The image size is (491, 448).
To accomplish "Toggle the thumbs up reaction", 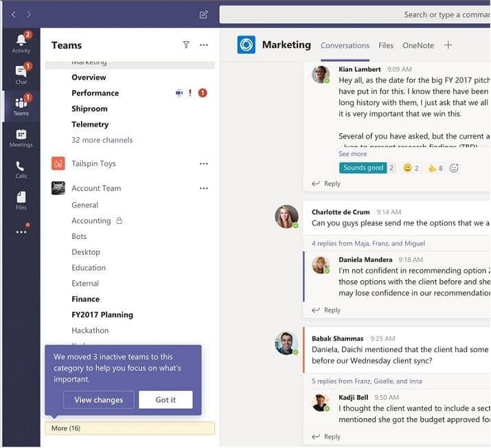I will point(435,168).
